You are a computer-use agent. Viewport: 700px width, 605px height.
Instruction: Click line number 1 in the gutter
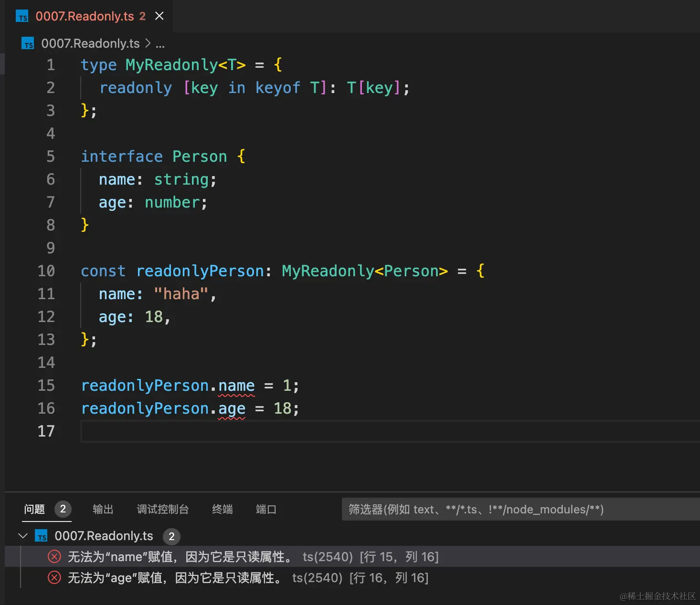click(51, 65)
